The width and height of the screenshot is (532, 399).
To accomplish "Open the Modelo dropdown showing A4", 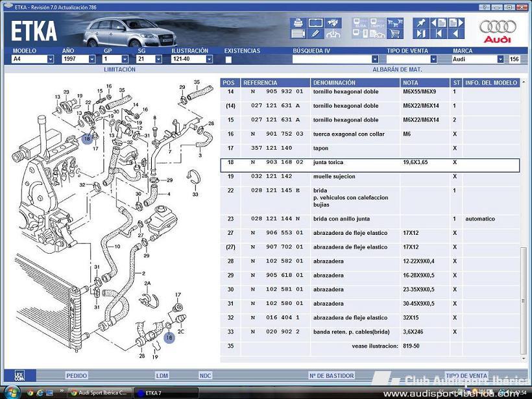I will pos(50,60).
